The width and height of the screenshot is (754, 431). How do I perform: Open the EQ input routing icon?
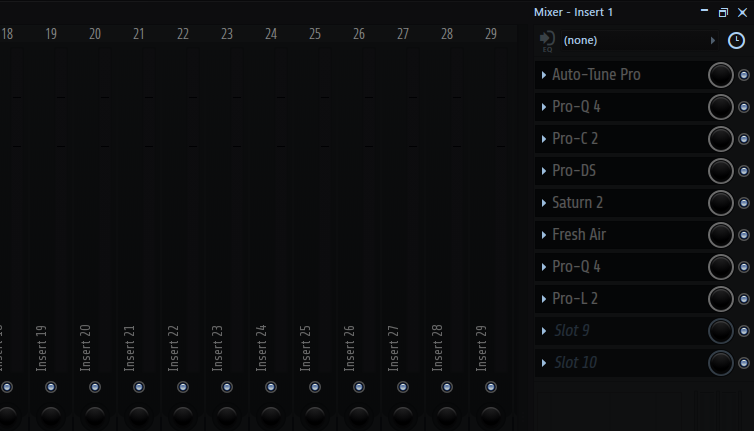coord(547,41)
